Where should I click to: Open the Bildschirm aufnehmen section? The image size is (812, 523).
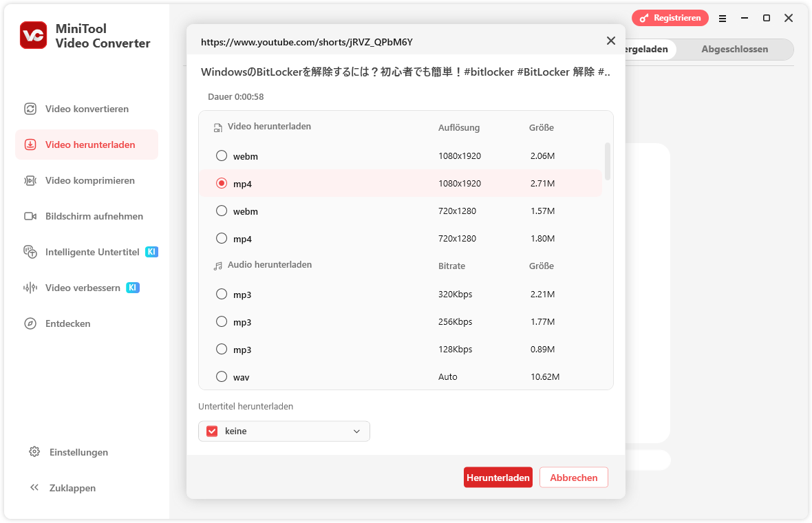(x=87, y=216)
